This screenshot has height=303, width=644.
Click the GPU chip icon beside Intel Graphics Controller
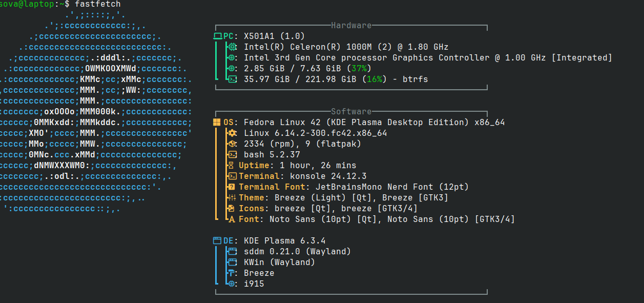(x=232, y=58)
